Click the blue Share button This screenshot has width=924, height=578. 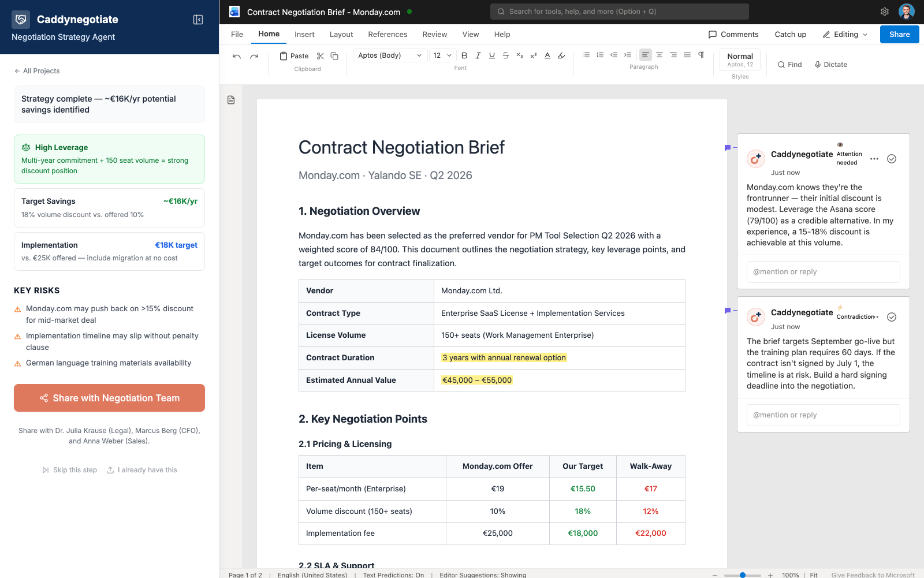click(x=899, y=35)
